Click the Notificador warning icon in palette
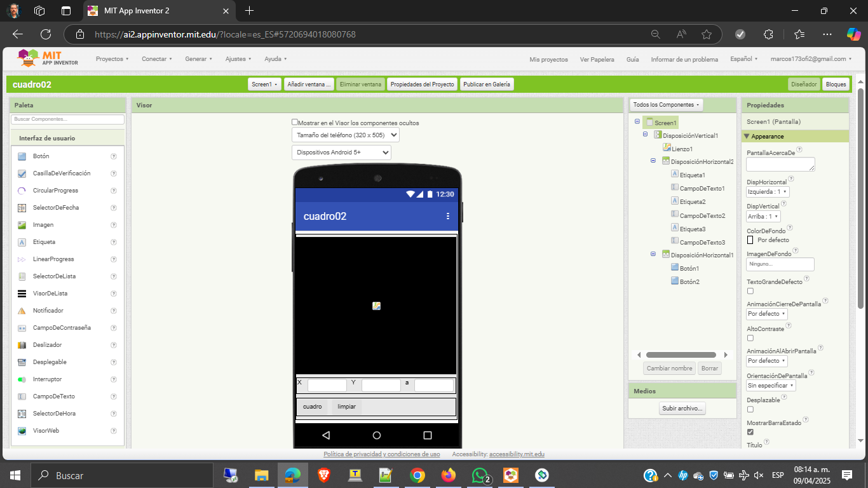The width and height of the screenshot is (868, 488). click(22, 311)
